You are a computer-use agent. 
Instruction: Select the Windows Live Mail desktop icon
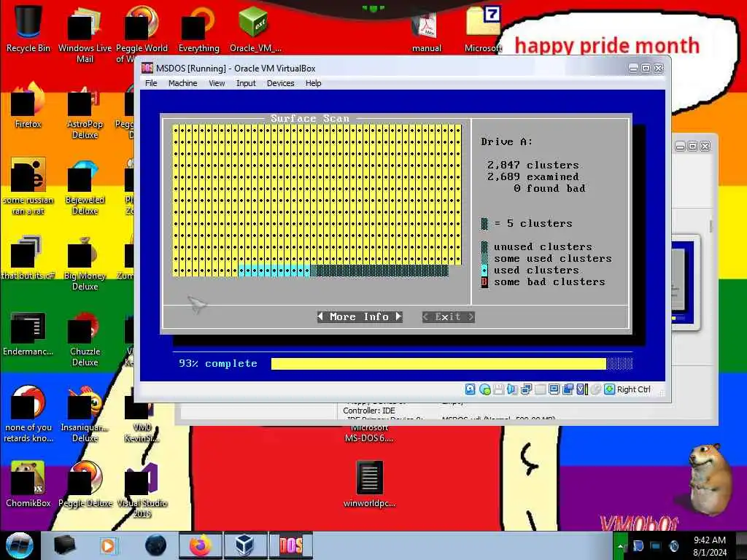[x=85, y=34]
